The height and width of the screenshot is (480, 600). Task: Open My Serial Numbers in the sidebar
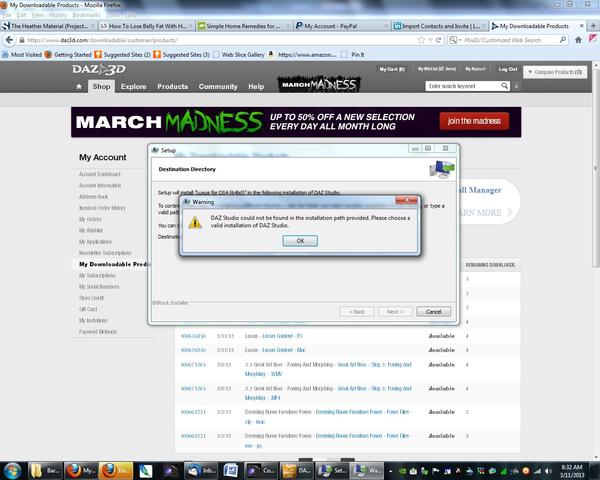(99, 287)
